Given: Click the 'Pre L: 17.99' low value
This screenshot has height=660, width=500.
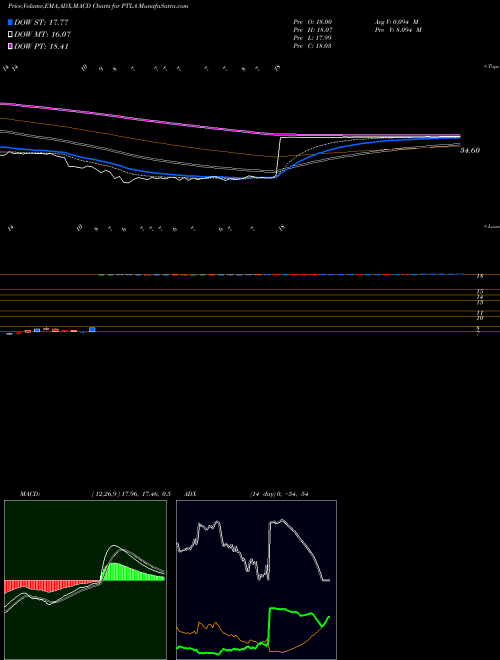Looking at the screenshot, I should [x=312, y=38].
